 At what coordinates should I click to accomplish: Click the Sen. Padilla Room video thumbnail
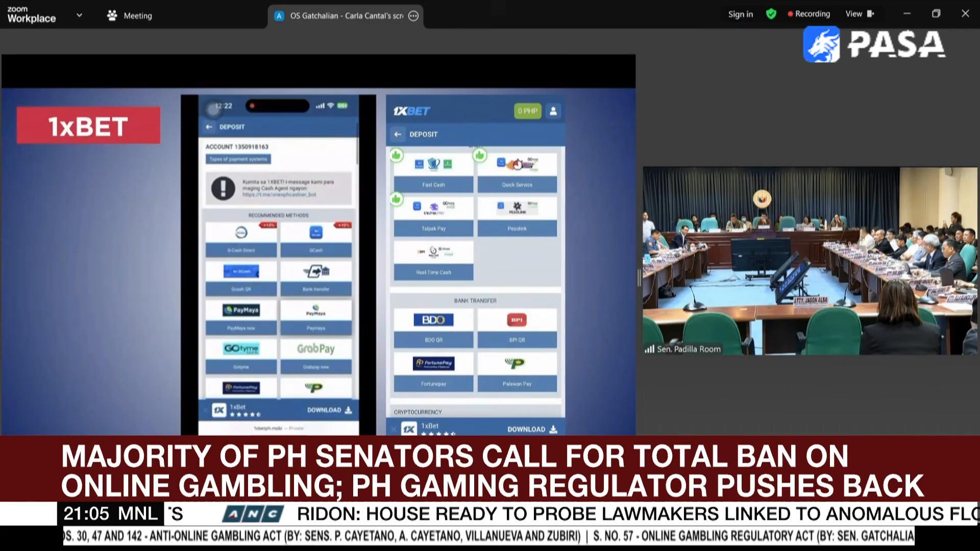810,261
